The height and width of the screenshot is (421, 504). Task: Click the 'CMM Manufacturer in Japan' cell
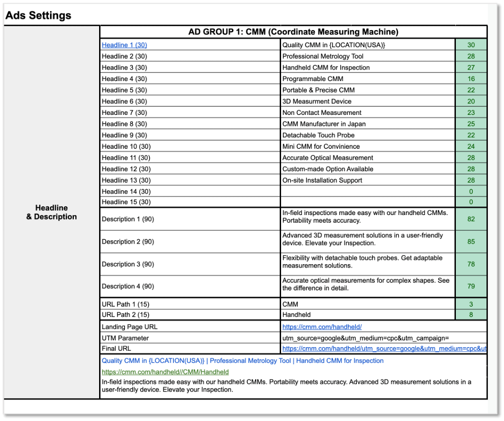[367, 123]
